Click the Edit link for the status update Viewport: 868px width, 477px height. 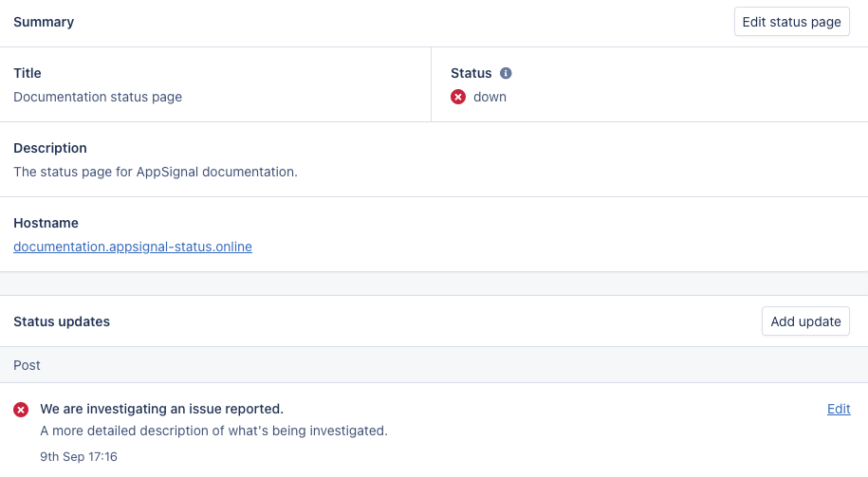839,409
